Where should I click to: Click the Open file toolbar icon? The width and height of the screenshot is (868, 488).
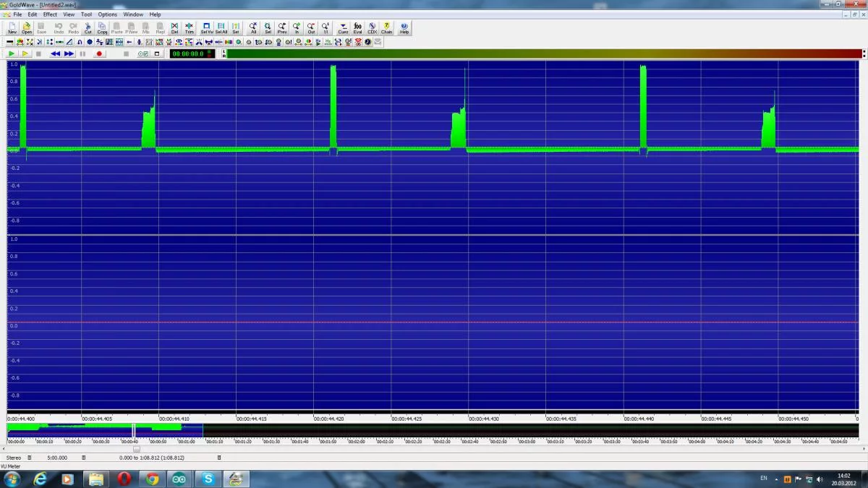pos(27,28)
